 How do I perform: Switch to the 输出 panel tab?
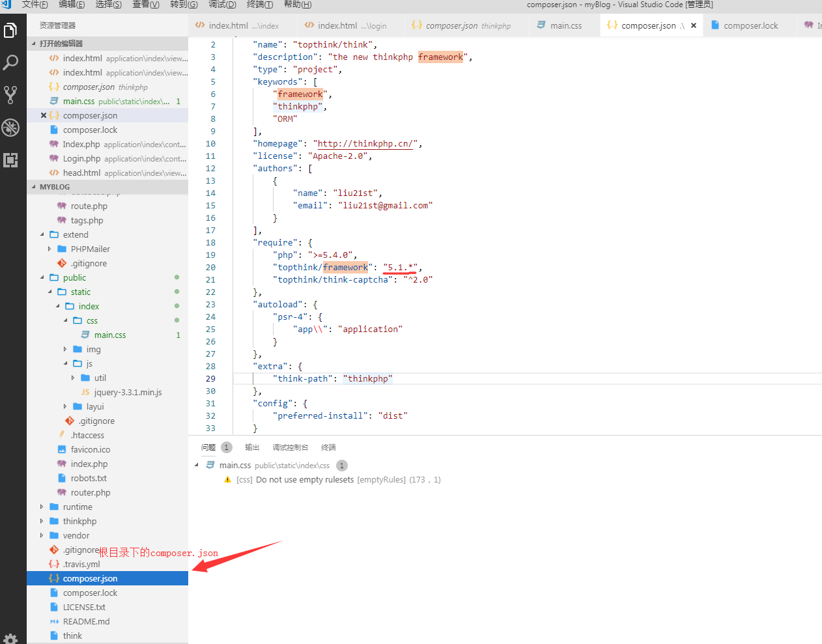tap(252, 447)
